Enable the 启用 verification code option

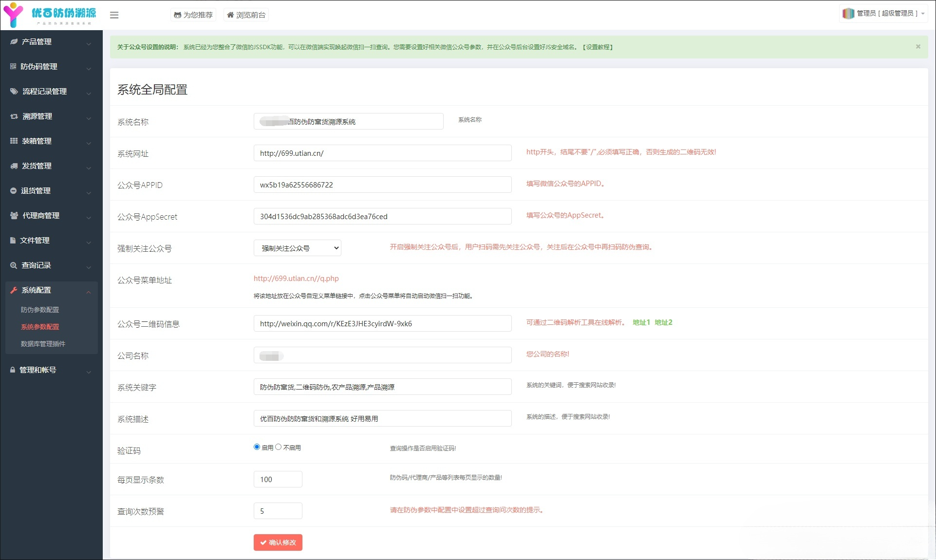click(256, 447)
